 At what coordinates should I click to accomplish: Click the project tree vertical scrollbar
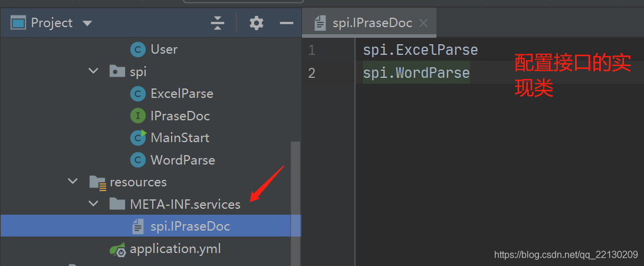(x=295, y=203)
